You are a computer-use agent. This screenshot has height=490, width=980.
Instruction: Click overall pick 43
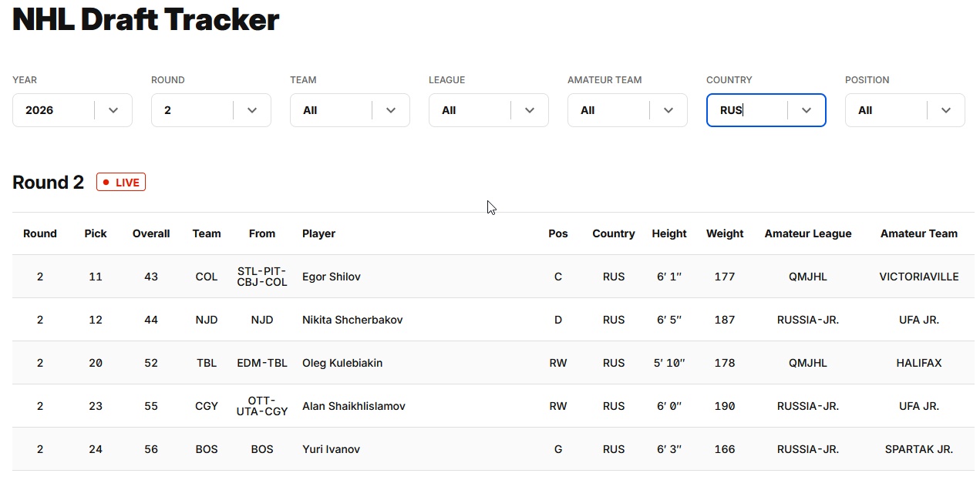click(x=151, y=277)
